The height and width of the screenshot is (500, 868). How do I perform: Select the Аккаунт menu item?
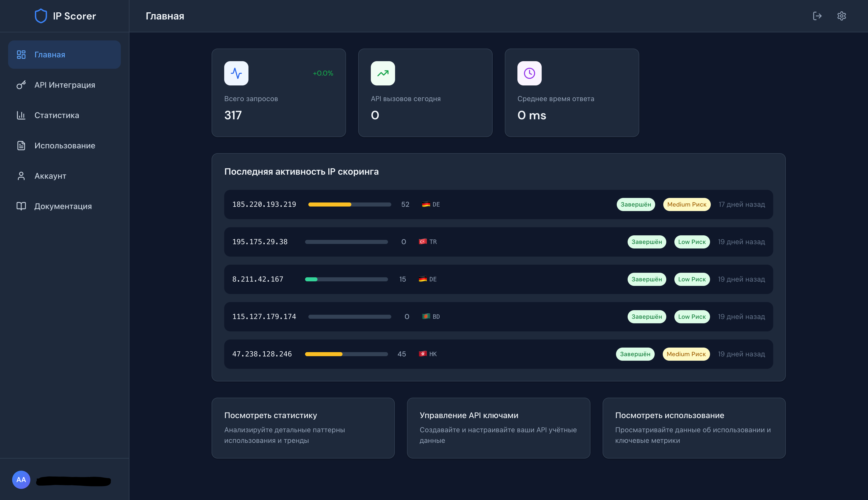(x=64, y=176)
